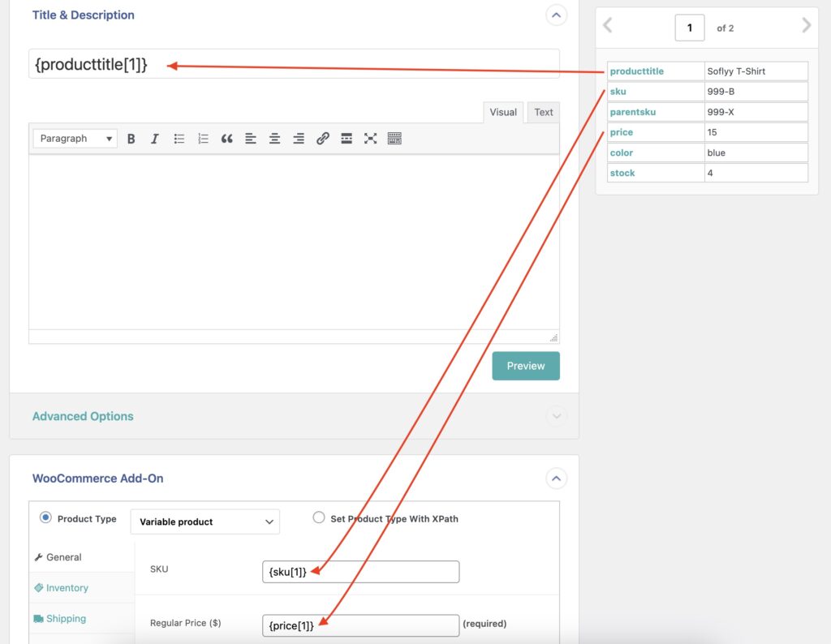Open the Inventory tab
Image resolution: width=831 pixels, height=644 pixels.
(x=61, y=587)
